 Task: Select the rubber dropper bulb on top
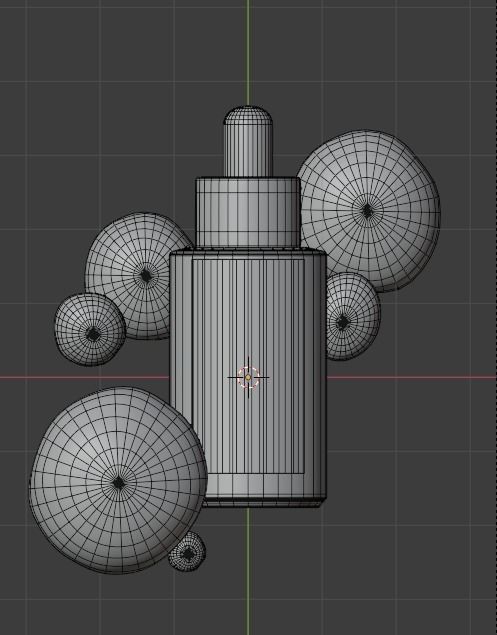(248, 141)
